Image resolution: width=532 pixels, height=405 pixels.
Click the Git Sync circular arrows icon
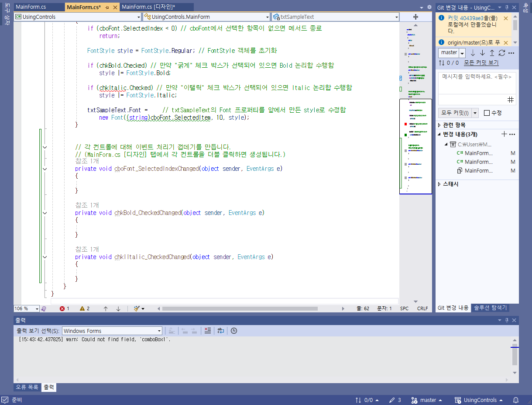point(502,53)
